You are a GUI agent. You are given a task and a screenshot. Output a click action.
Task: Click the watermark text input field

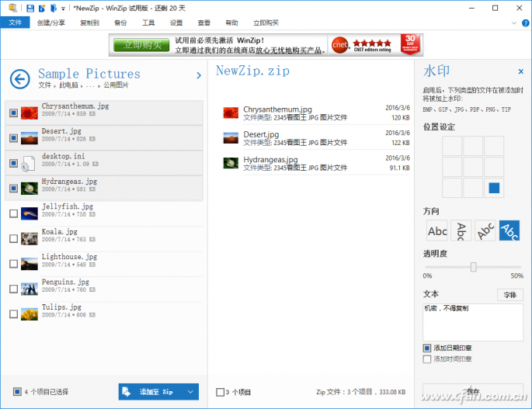[x=473, y=322]
